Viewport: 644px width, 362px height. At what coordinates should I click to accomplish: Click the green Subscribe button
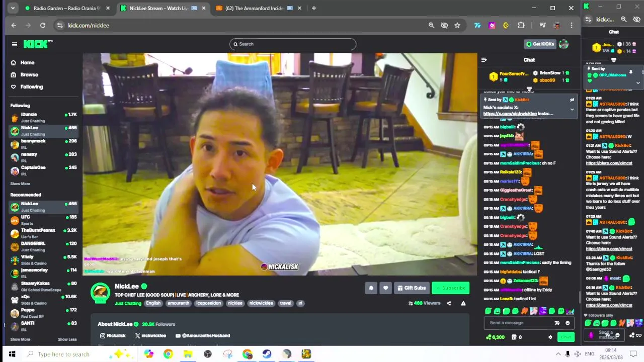[450, 288]
